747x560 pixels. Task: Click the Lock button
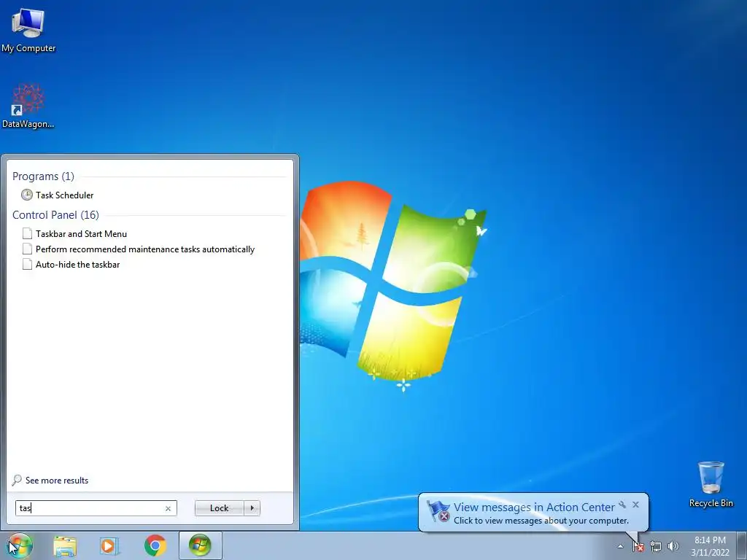coord(219,508)
